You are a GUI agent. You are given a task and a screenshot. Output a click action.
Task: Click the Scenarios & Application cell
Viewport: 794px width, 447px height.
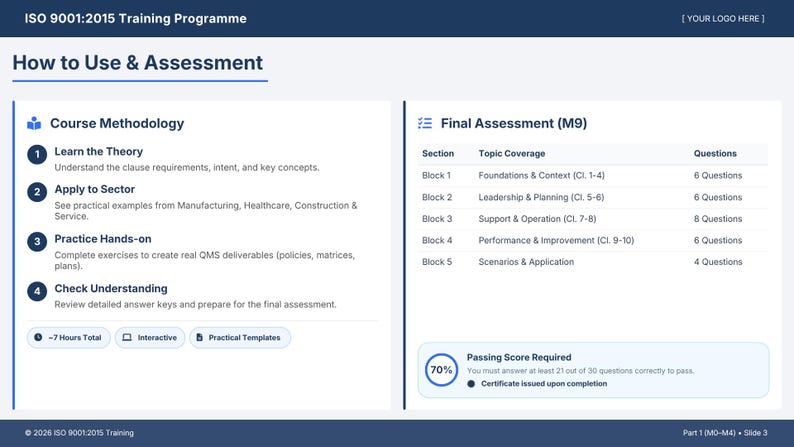(526, 262)
